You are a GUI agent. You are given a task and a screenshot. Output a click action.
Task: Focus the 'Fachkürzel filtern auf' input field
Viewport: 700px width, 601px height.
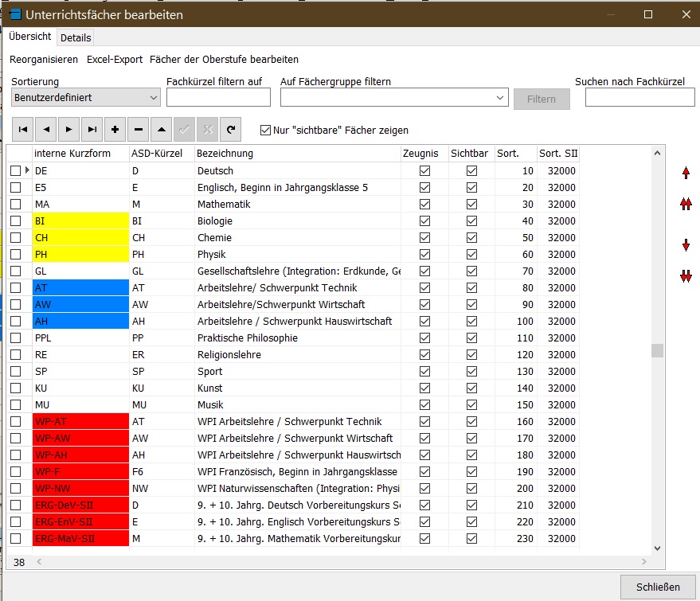(218, 97)
